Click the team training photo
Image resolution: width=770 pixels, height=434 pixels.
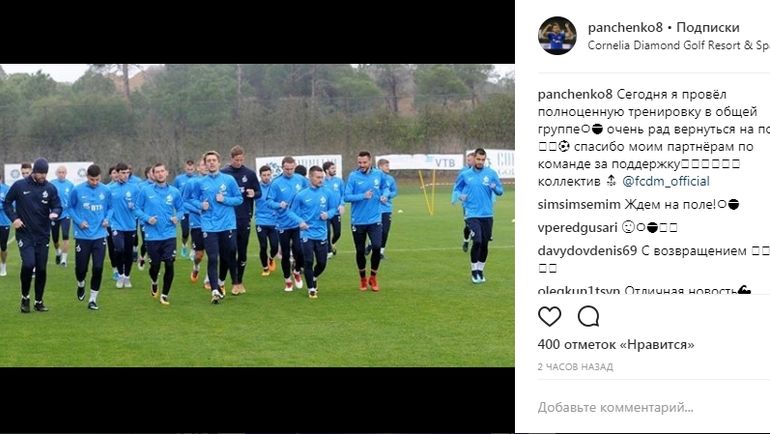[257, 215]
